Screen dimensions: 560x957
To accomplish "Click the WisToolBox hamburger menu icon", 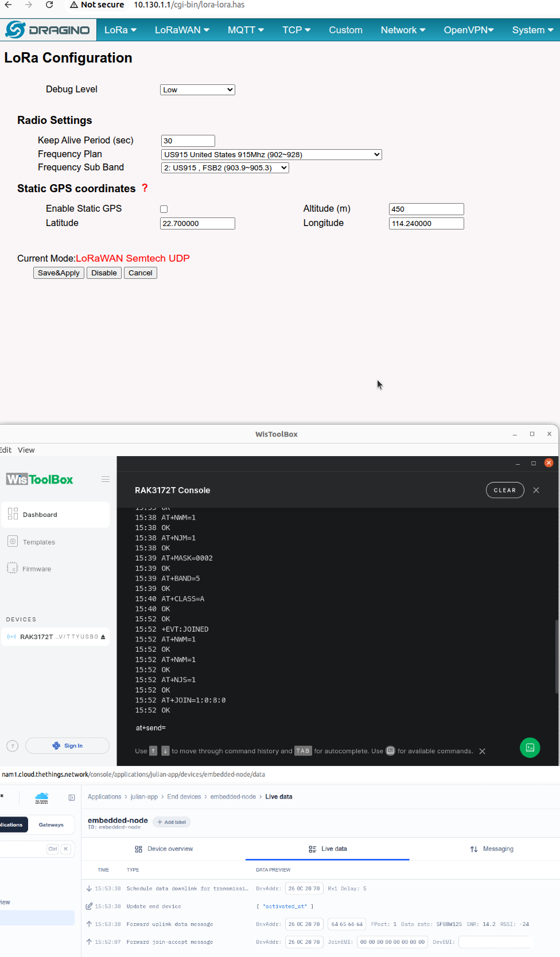I will 106,479.
